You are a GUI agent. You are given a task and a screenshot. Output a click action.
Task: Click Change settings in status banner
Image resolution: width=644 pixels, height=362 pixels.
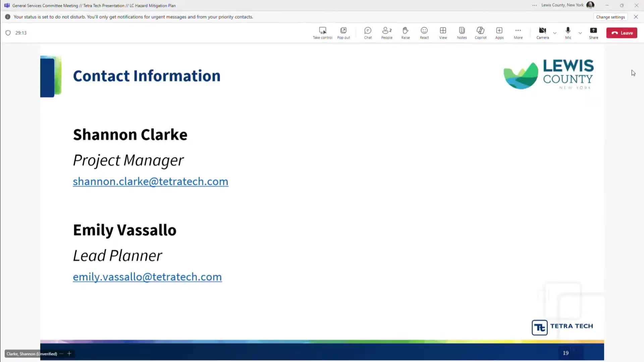point(610,17)
